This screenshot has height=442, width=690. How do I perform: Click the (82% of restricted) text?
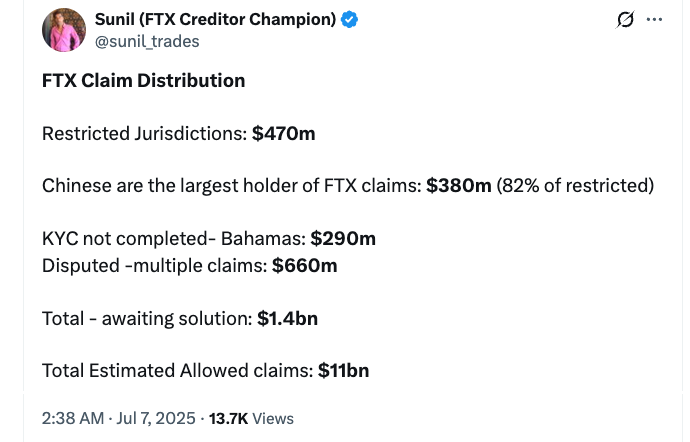point(575,185)
